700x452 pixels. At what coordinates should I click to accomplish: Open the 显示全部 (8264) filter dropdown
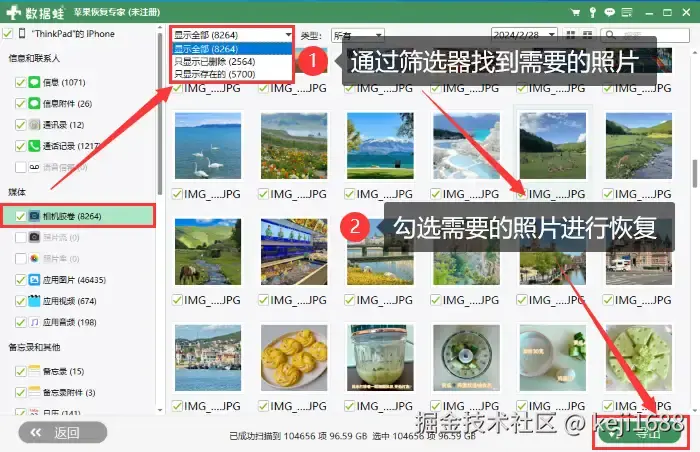pos(232,35)
